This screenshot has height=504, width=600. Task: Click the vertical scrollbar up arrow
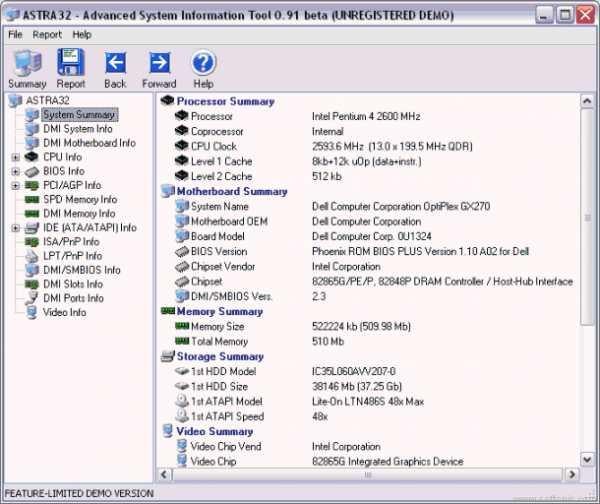point(587,101)
